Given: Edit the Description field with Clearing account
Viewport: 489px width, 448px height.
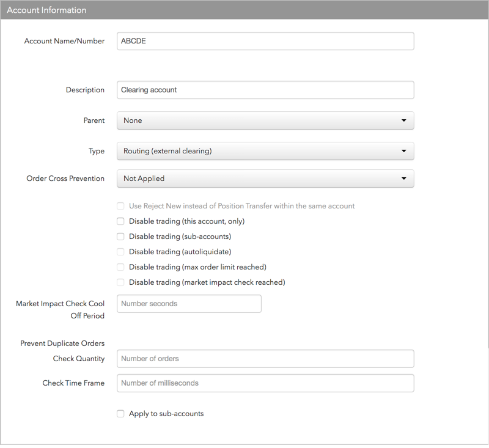Looking at the screenshot, I should pos(265,90).
